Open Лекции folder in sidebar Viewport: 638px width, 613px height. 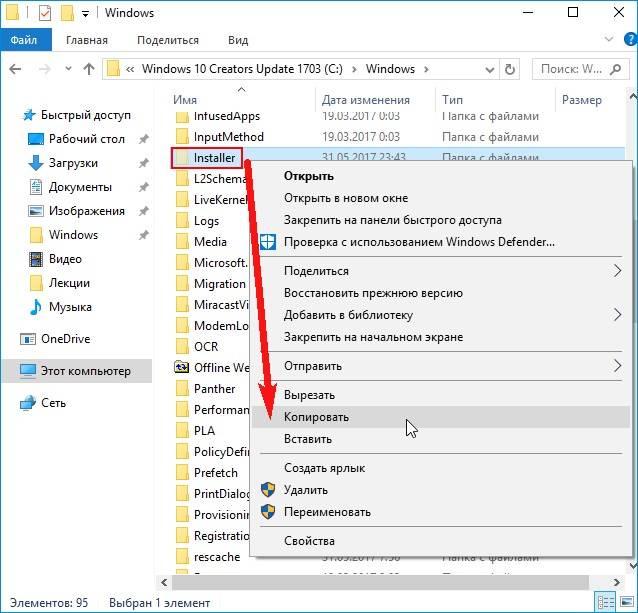tap(69, 283)
